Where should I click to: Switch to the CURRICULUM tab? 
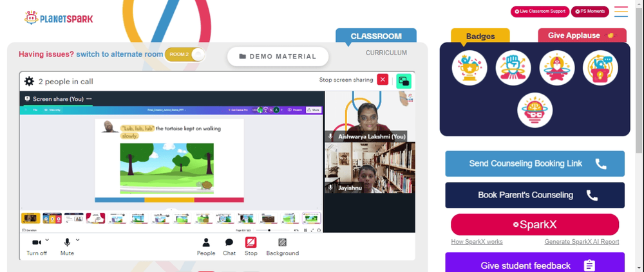coord(386,53)
